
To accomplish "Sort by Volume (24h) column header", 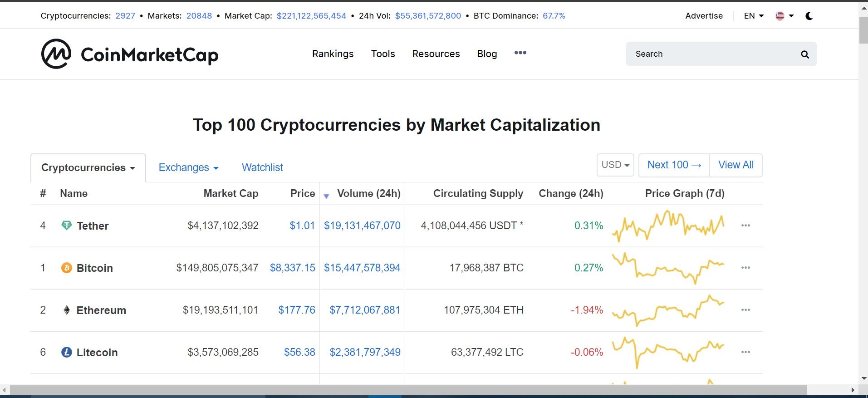I will tap(368, 194).
